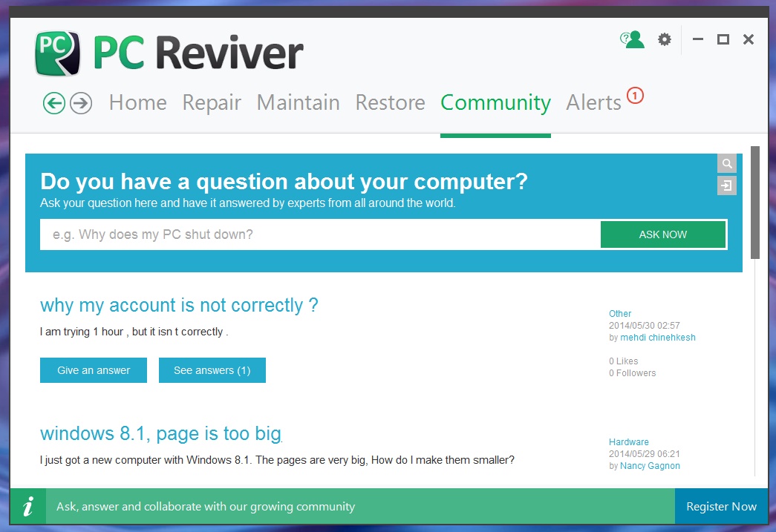Screen dimensions: 776x532
Task: View profile of mehdi chinehkesh
Action: click(x=658, y=337)
